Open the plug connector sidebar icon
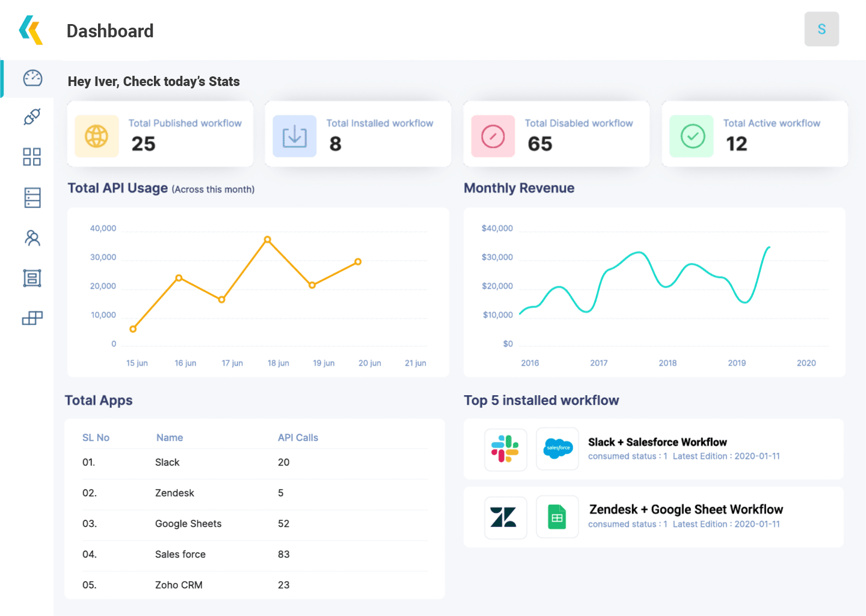Viewport: 866px width, 616px height. 32,117
